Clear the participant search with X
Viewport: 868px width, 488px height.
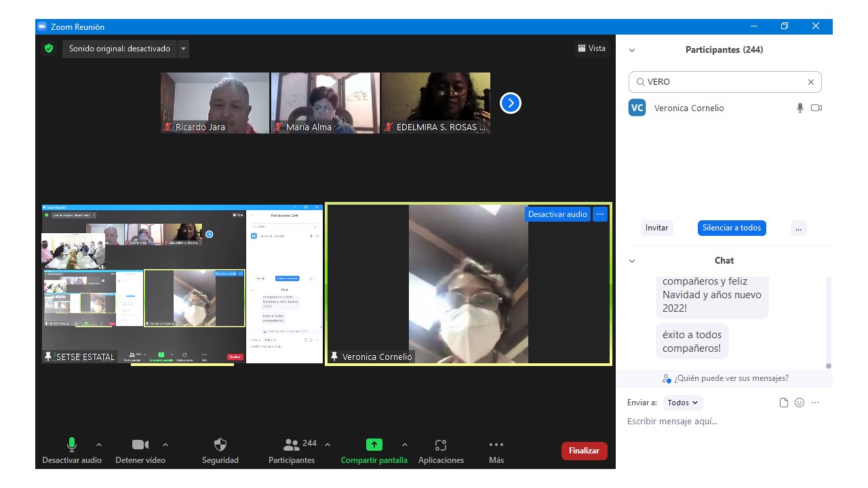810,82
